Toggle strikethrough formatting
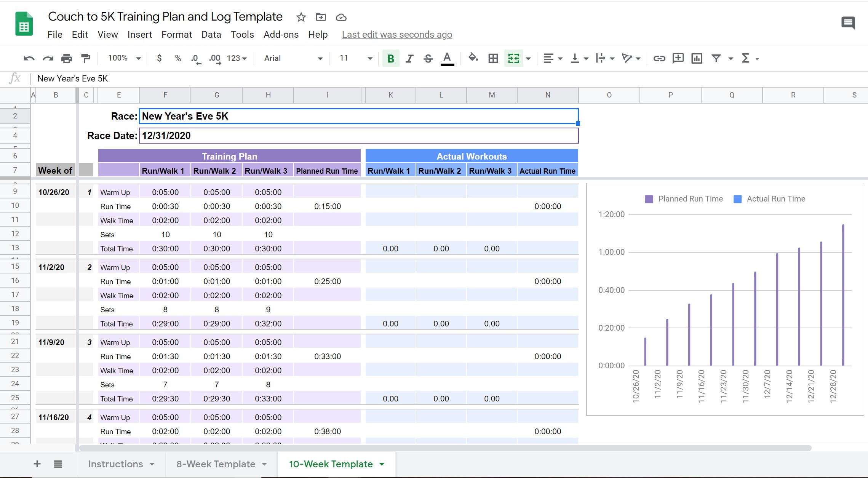This screenshot has height=478, width=868. click(428, 58)
